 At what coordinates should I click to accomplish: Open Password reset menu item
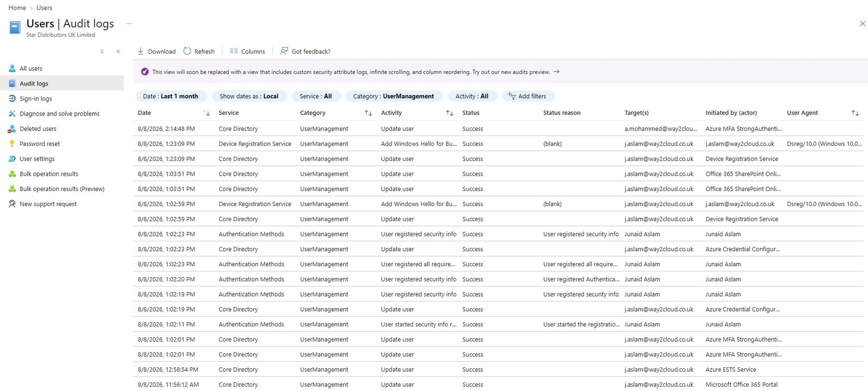(x=40, y=144)
